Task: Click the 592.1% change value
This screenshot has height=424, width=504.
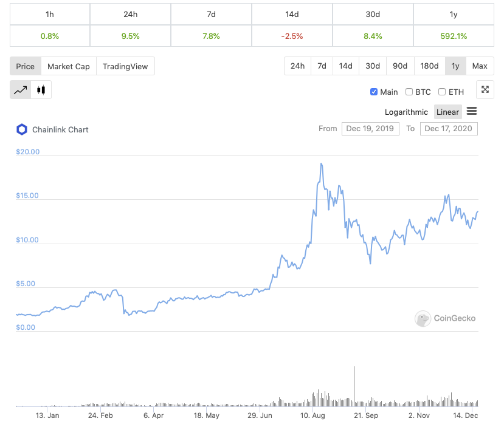Action: [454, 36]
